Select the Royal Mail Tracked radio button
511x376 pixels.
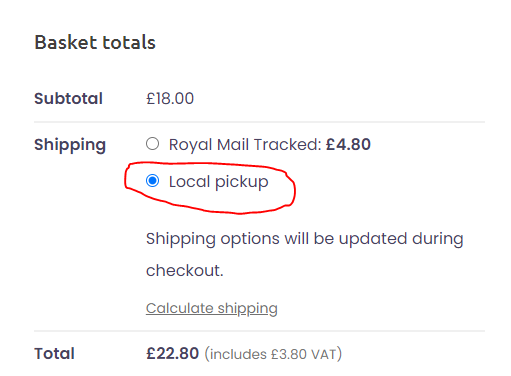[152, 144]
